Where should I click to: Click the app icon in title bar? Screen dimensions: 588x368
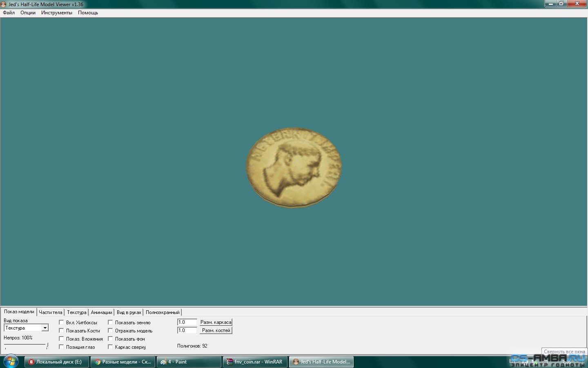(4, 4)
